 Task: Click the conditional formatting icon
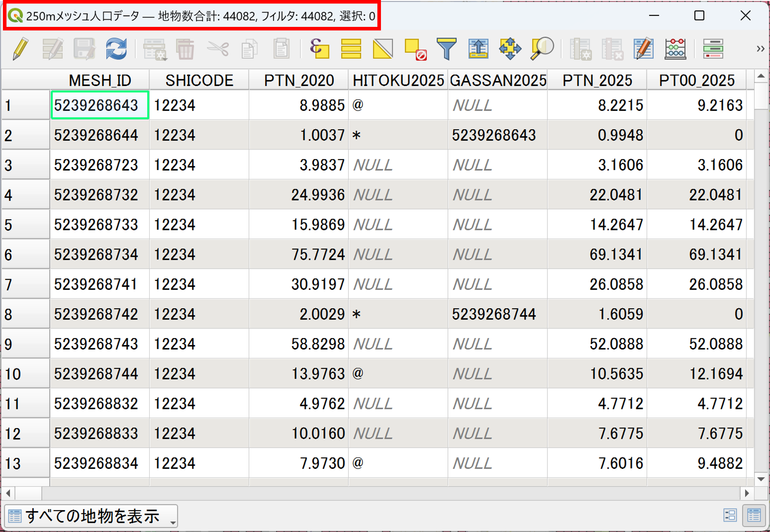coord(713,49)
